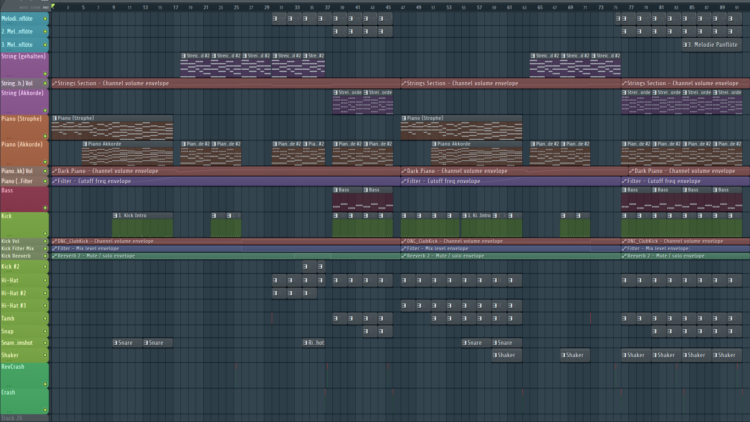Mute the Melodi..nflöte track
This screenshot has width=750, height=422.
45,19
